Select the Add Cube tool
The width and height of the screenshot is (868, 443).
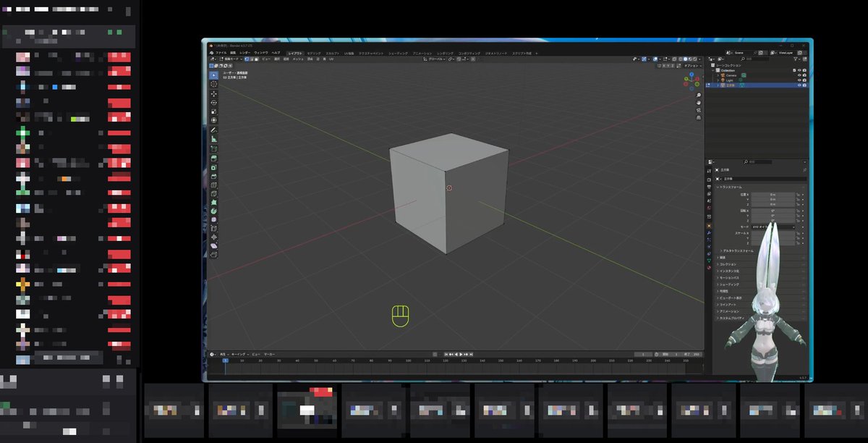213,148
